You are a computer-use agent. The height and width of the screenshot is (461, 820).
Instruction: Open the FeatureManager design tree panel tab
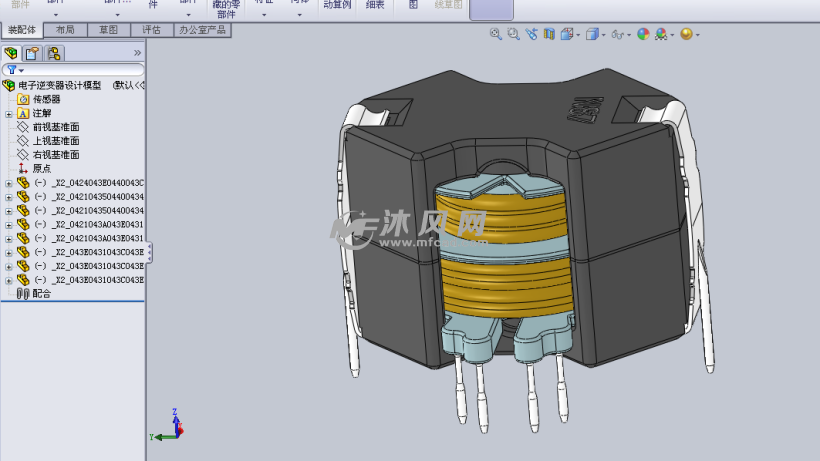point(11,53)
